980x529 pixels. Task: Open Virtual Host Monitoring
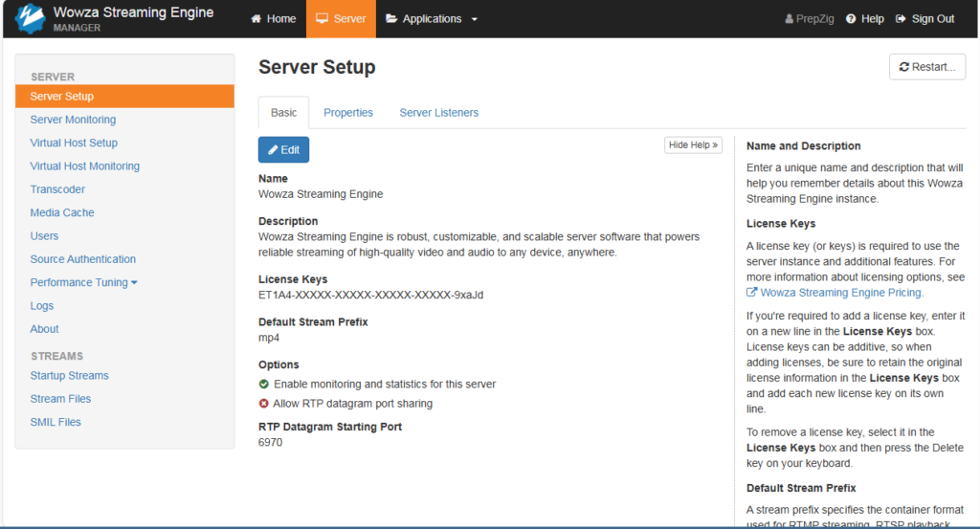[x=85, y=166]
